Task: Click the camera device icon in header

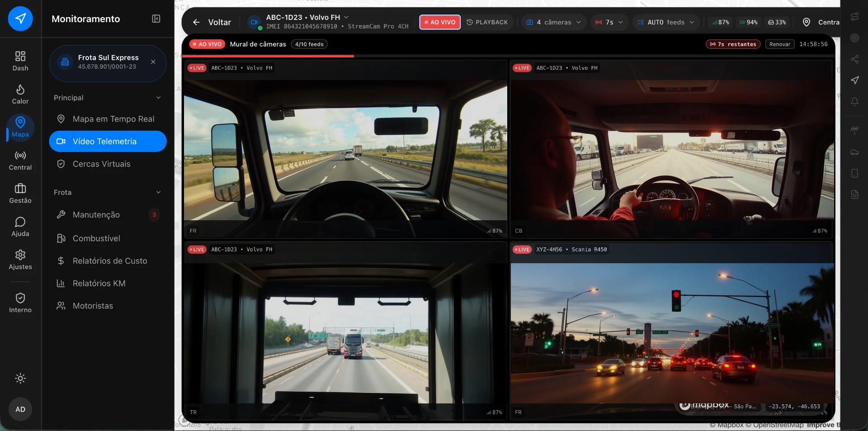Action: 255,22
